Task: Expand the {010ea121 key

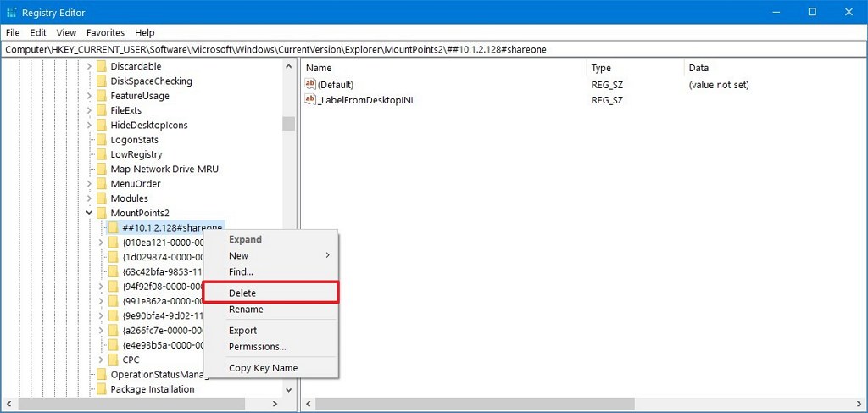Action: pyautogui.click(x=101, y=243)
